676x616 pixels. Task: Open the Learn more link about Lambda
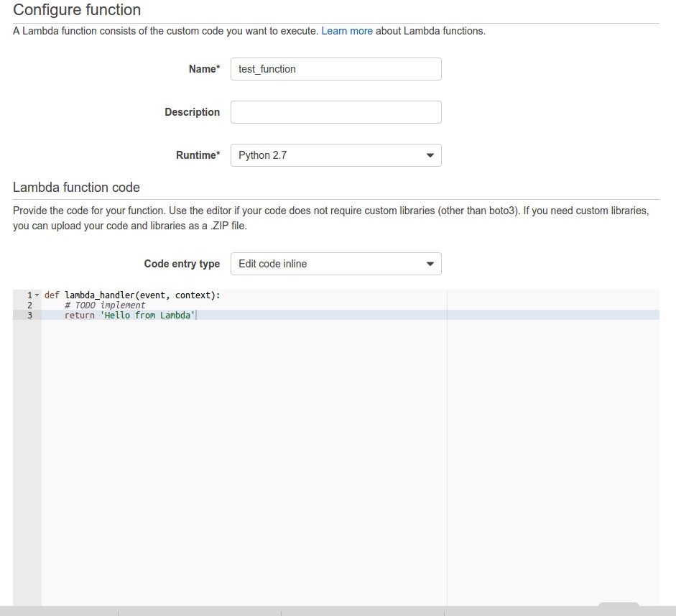(347, 31)
